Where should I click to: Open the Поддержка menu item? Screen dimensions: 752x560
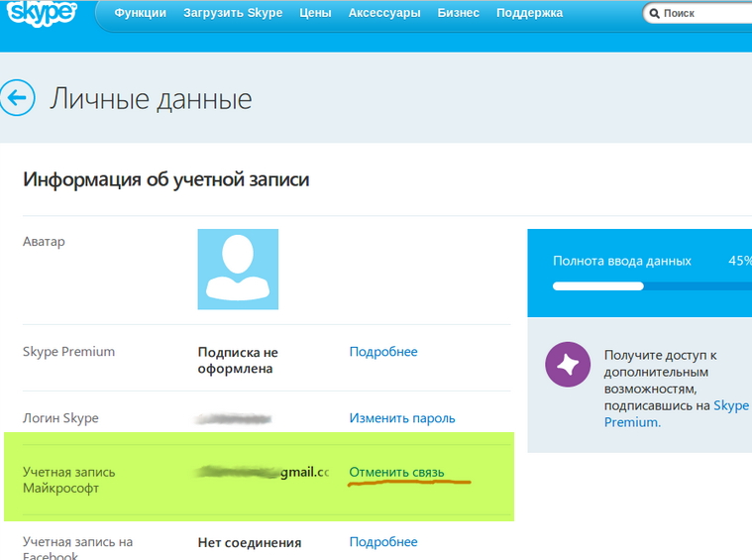coord(529,13)
